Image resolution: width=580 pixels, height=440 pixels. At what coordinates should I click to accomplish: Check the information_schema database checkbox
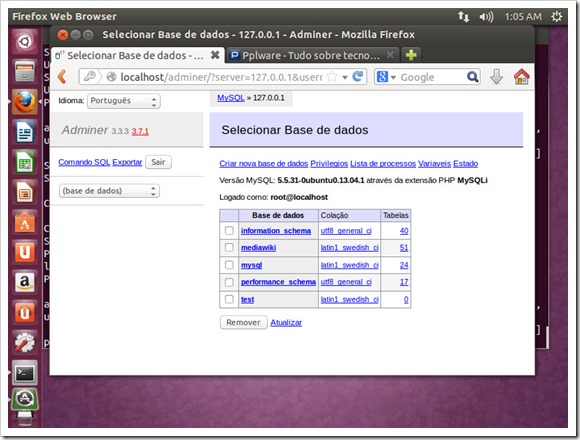[229, 230]
